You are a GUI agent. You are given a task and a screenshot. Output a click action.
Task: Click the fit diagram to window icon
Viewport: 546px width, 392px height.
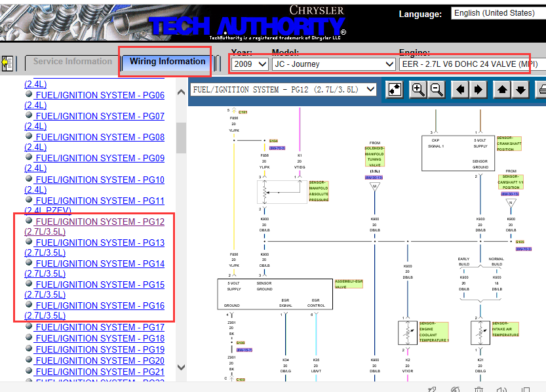(x=395, y=90)
